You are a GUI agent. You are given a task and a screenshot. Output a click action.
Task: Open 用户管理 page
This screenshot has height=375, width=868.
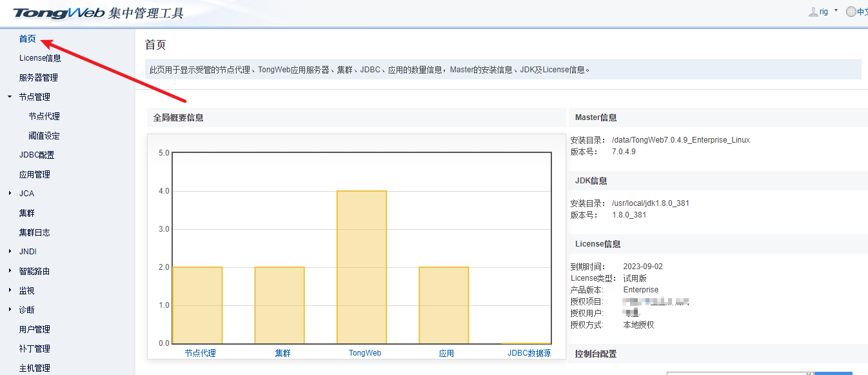coord(35,329)
